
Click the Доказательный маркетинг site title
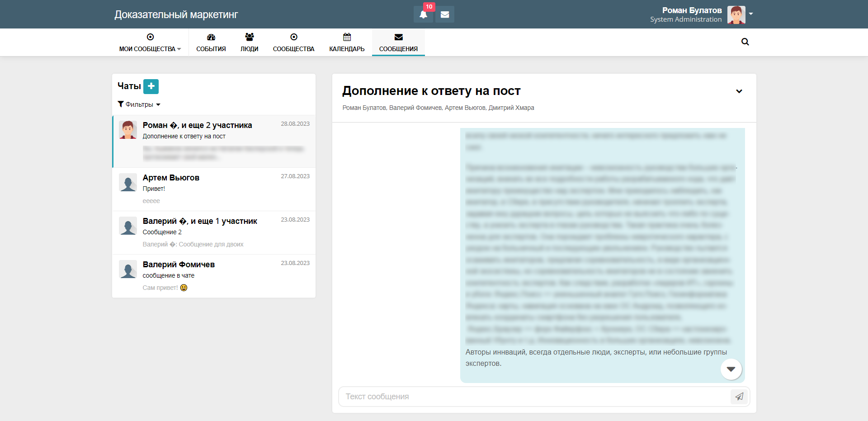point(176,14)
